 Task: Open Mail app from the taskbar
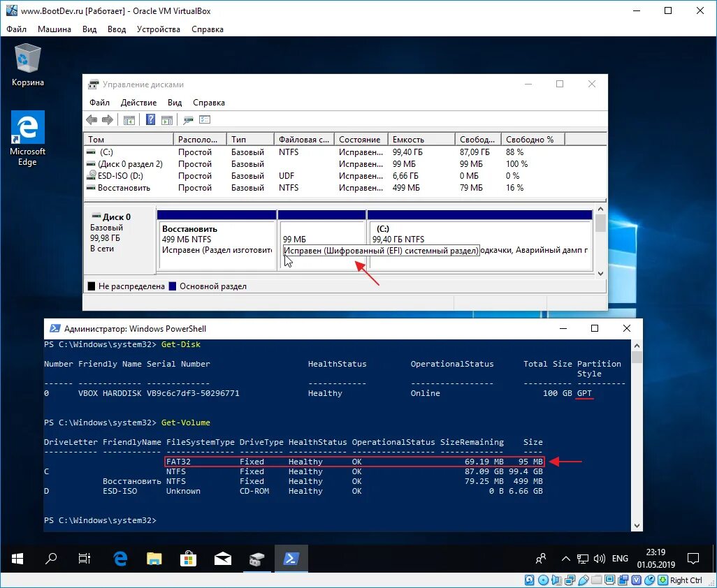(223, 558)
